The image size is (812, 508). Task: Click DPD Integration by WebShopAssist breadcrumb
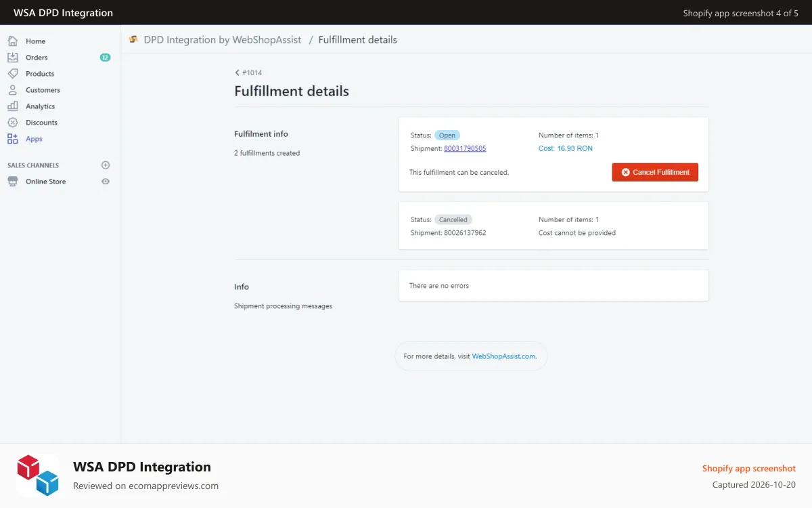point(223,40)
